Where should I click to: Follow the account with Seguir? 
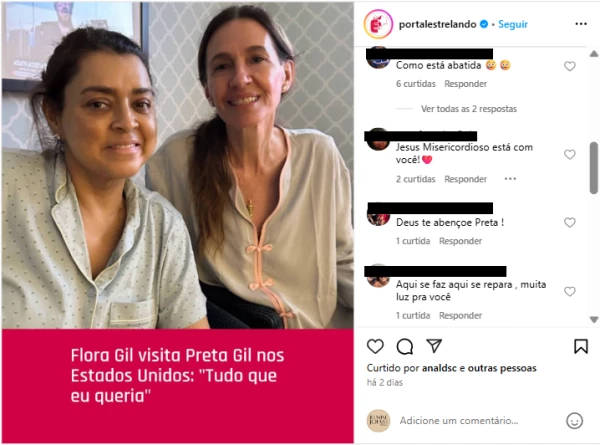click(x=513, y=24)
